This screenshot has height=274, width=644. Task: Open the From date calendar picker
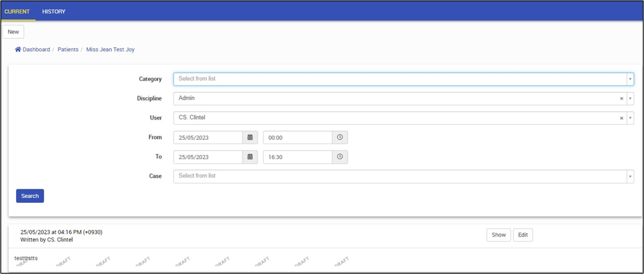(x=250, y=137)
